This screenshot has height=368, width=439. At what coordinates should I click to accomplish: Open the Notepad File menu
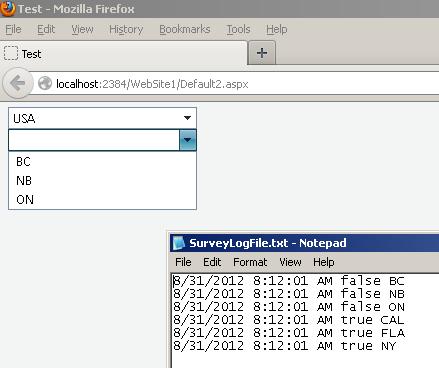(x=183, y=262)
